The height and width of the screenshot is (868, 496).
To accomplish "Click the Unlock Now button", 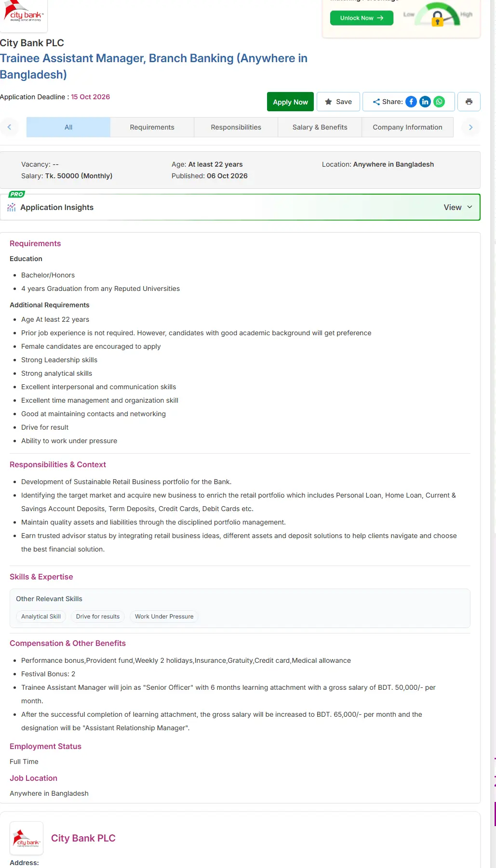I will click(362, 18).
